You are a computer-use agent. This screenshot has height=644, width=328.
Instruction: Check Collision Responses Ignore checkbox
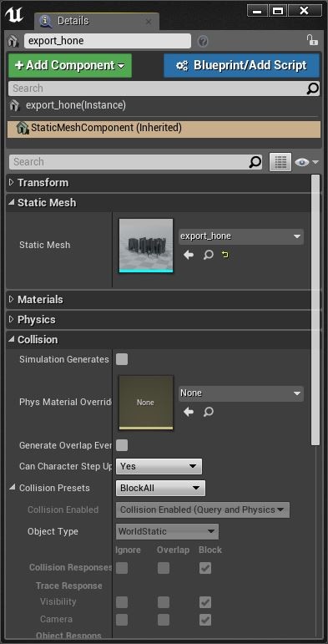[122, 569]
